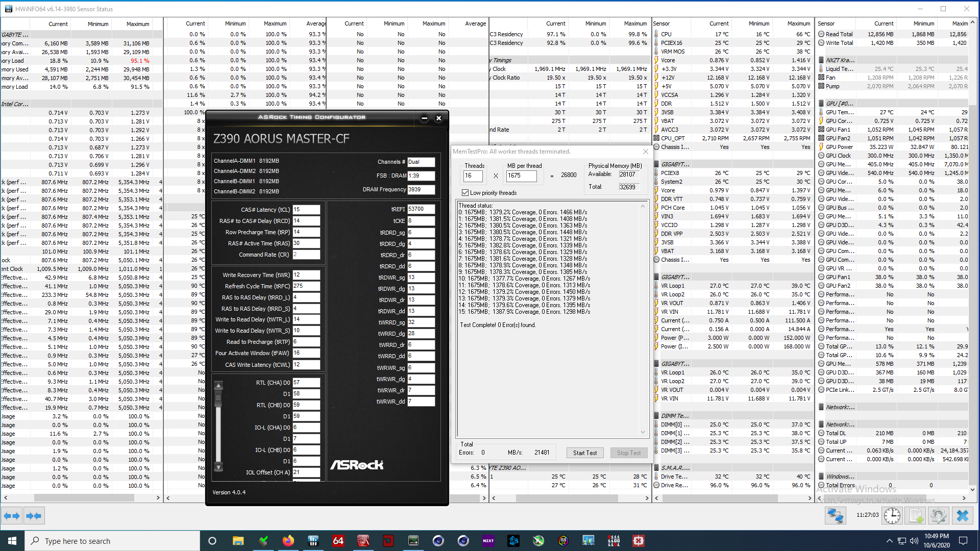Open the NZXT CAM taskbar icon

(x=488, y=541)
